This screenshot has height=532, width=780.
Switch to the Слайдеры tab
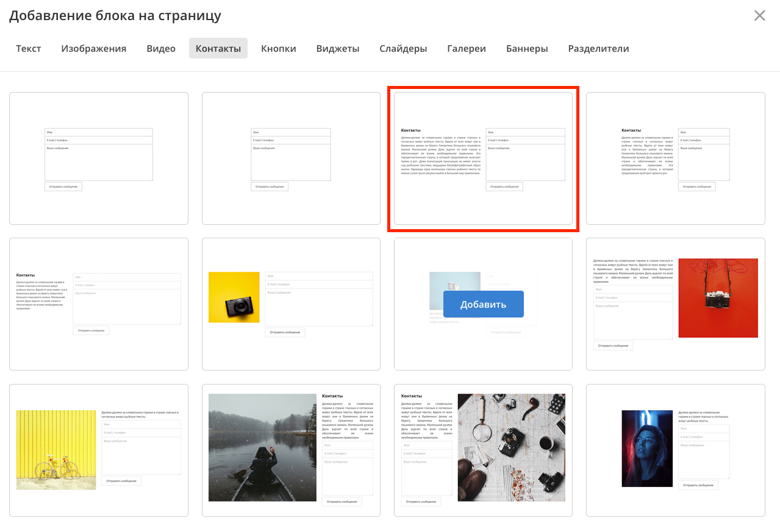(403, 49)
